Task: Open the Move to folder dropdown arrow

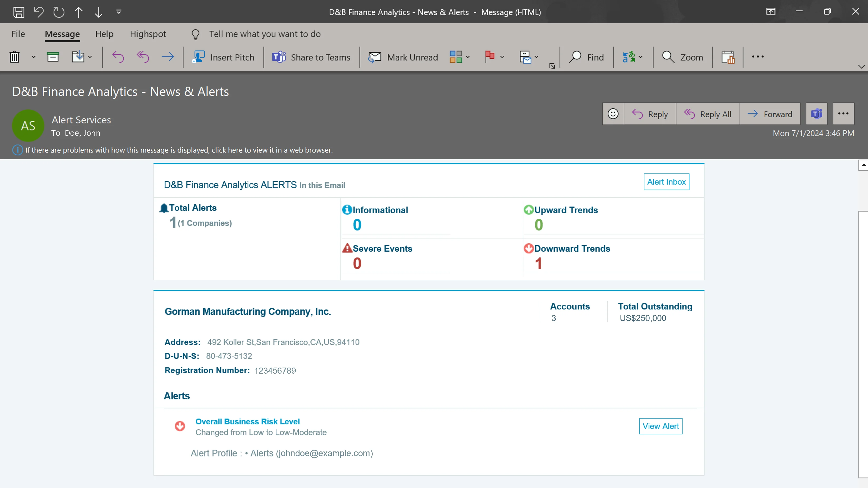Action: [90, 57]
